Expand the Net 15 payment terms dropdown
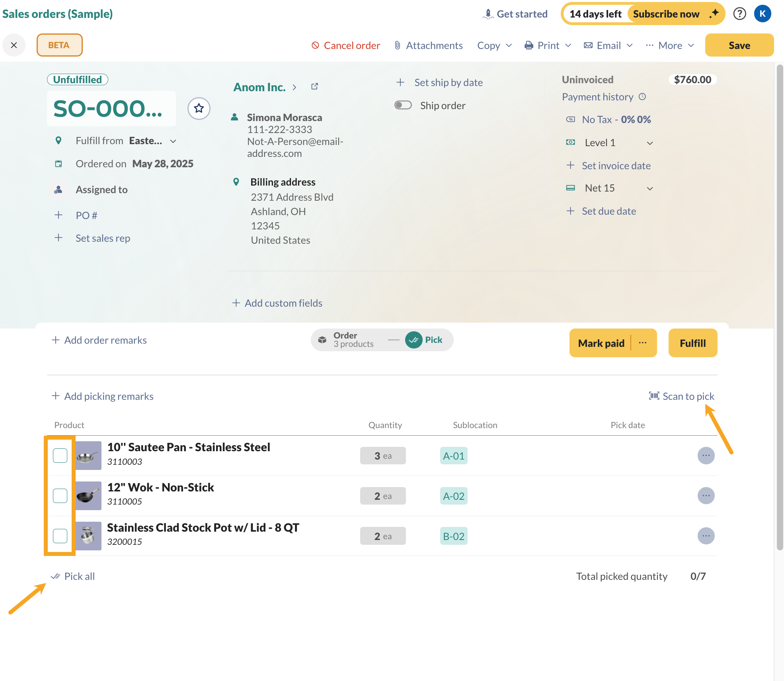 [649, 188]
